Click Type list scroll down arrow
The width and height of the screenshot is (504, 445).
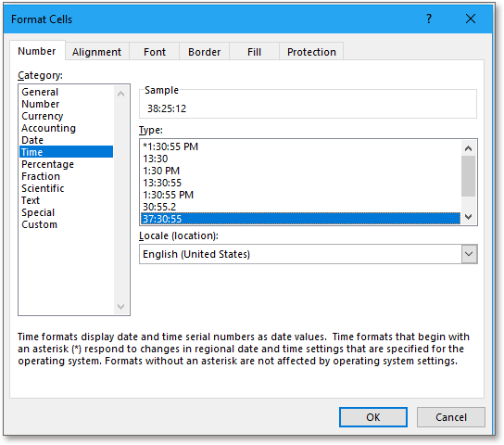tap(468, 217)
